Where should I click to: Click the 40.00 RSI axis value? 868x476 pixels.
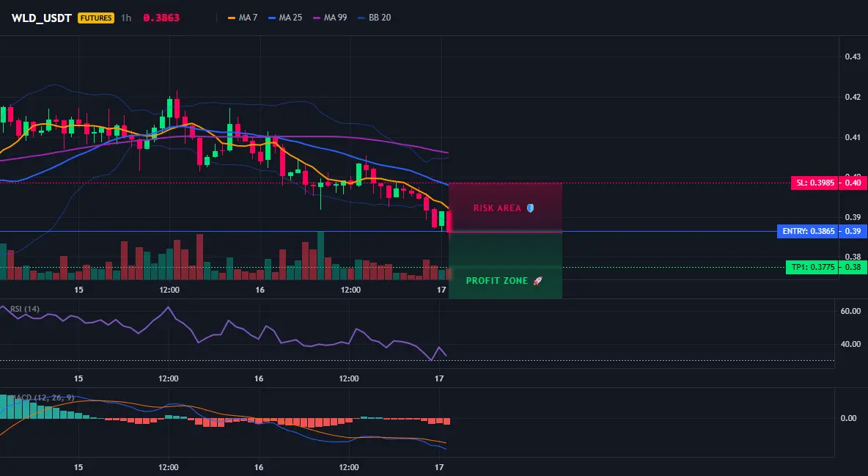pyautogui.click(x=850, y=344)
